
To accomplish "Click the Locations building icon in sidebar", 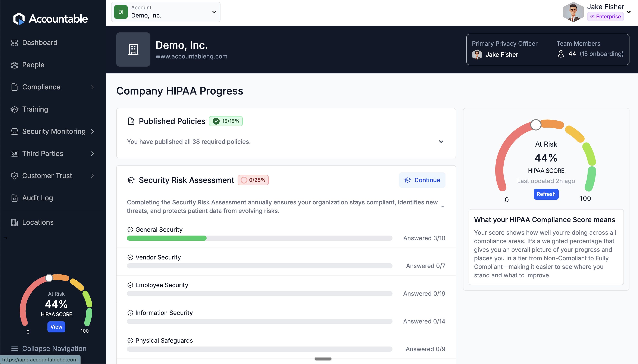I will click(15, 222).
